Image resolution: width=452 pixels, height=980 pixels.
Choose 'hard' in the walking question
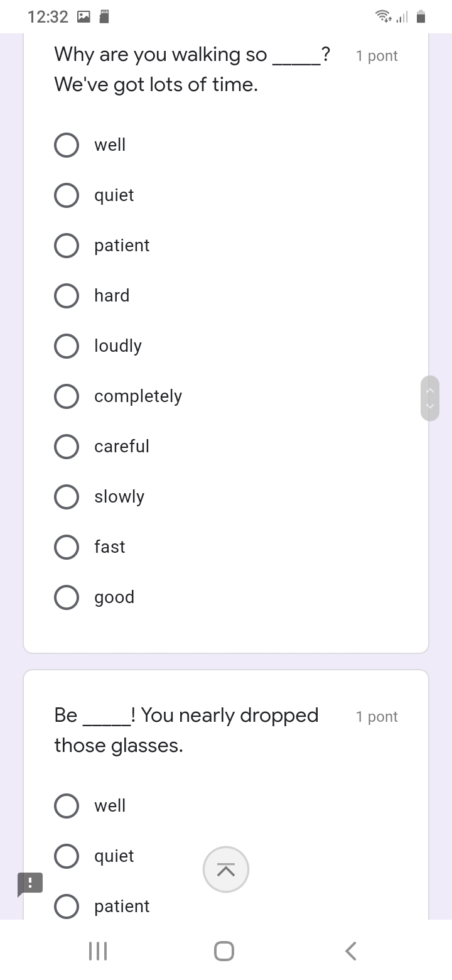[x=67, y=296]
